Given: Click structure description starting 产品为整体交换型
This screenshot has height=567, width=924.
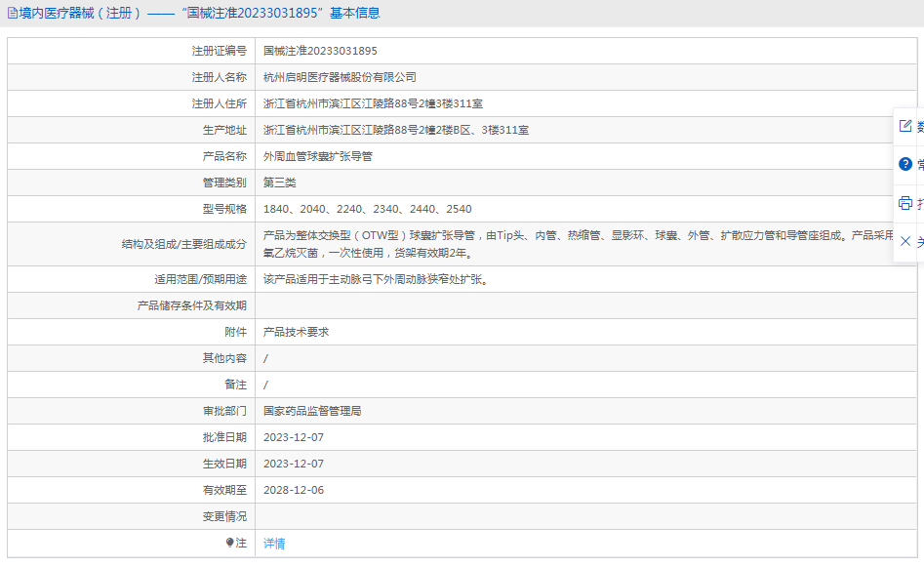Looking at the screenshot, I should [578, 244].
